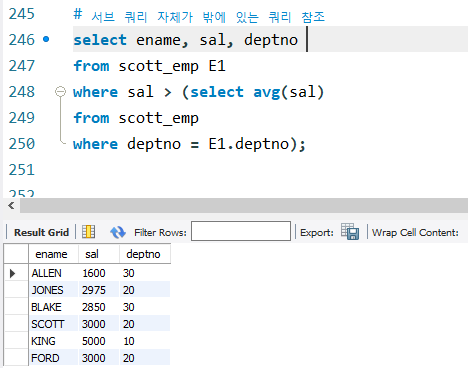Image resolution: width=468 pixels, height=368 pixels.
Task: Click the salary value 1600
Action: 94,273
